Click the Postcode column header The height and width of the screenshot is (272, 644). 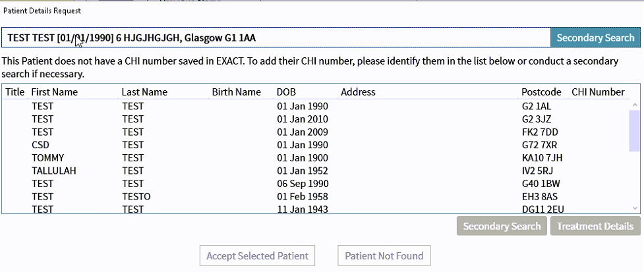[x=541, y=92]
